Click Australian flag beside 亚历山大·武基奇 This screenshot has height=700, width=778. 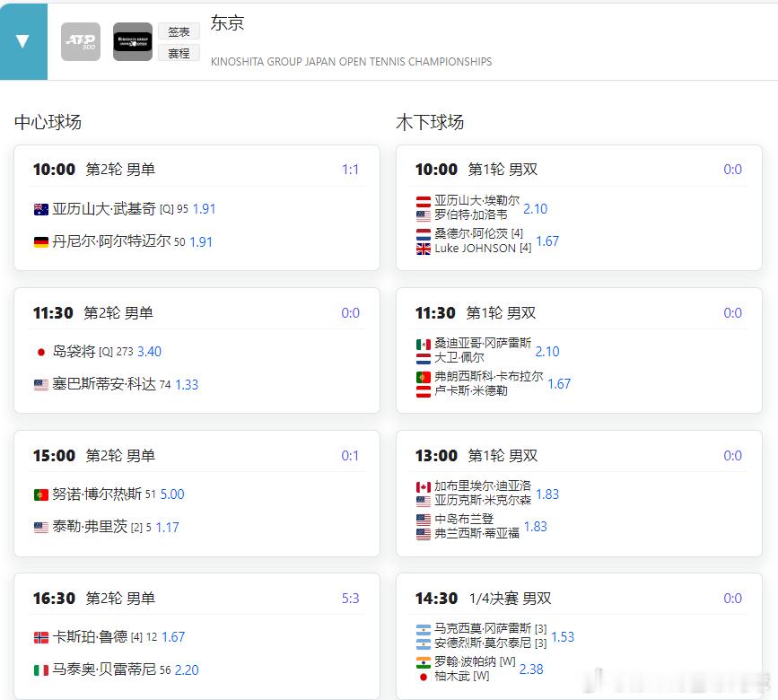click(x=40, y=209)
